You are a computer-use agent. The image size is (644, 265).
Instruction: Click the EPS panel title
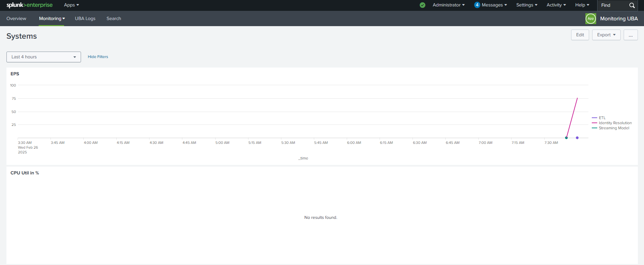pyautogui.click(x=15, y=74)
